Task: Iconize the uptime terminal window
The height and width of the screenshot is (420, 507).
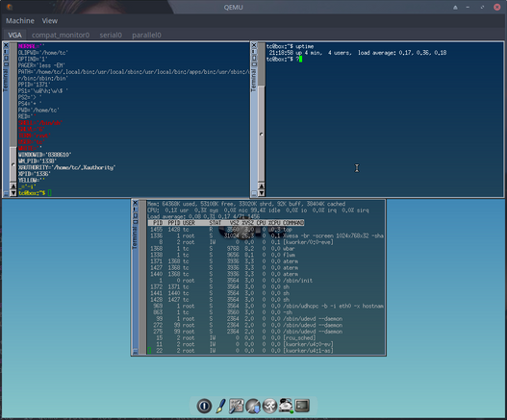Action: [x=254, y=52]
